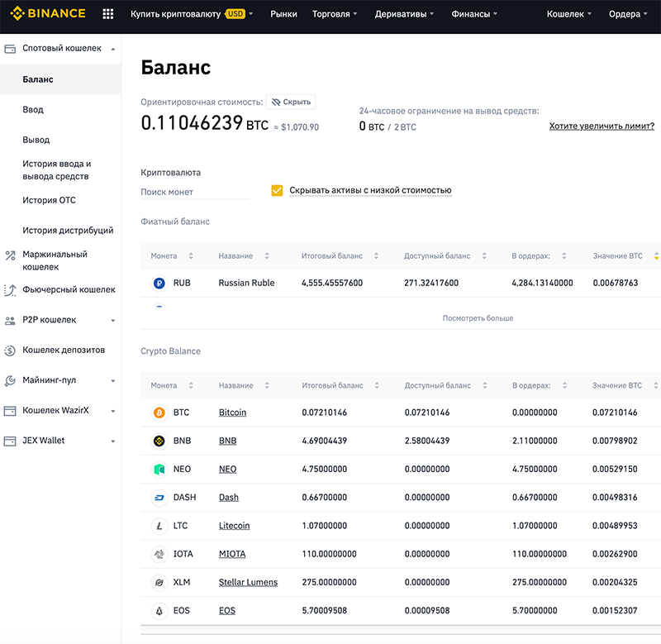Click Хотите увеличить лимит? link
This screenshot has height=644, width=661.
(602, 126)
